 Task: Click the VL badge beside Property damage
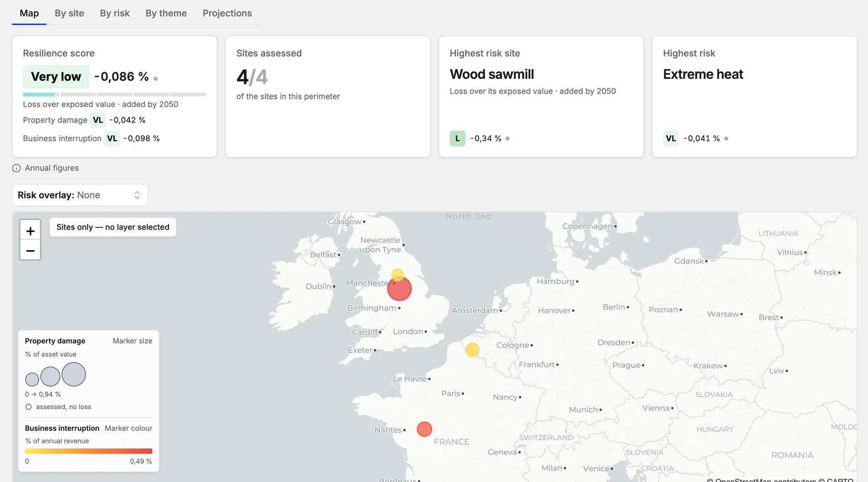click(x=98, y=120)
